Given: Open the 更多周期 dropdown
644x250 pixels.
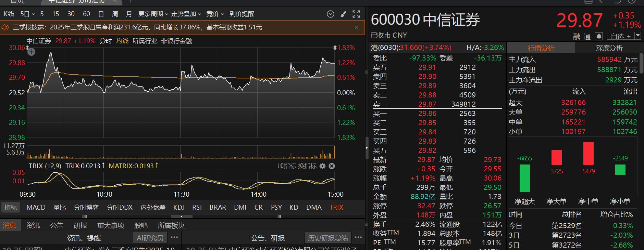Looking at the screenshot, I should pos(153,14).
